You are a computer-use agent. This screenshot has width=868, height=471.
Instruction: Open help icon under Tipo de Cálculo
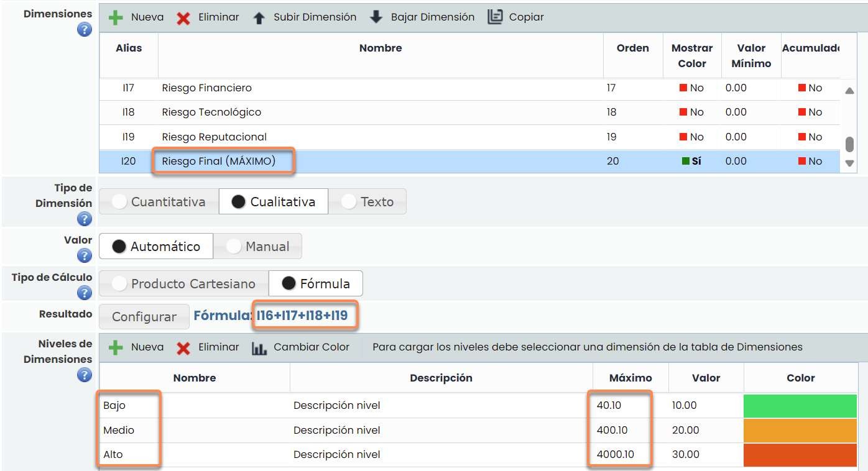pyautogui.click(x=85, y=293)
